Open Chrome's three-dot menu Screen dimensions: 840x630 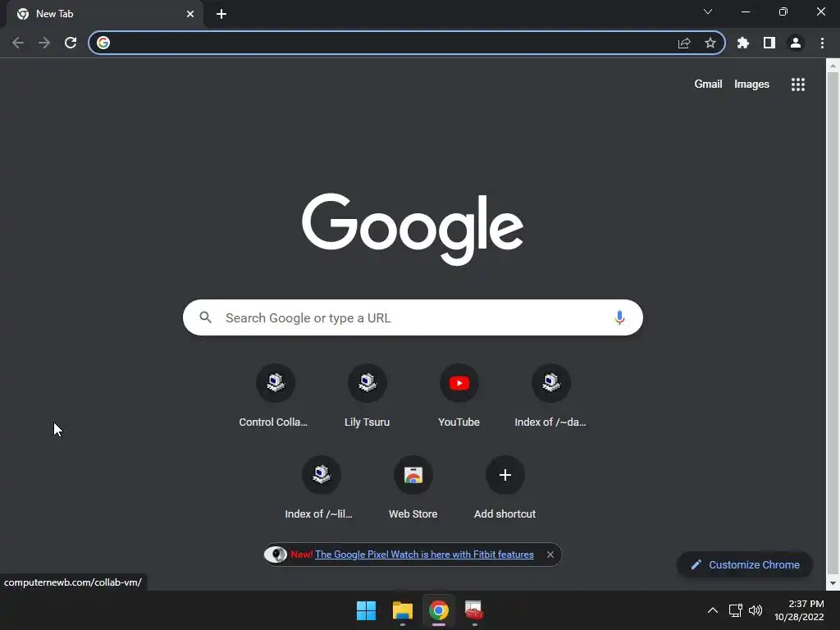822,43
